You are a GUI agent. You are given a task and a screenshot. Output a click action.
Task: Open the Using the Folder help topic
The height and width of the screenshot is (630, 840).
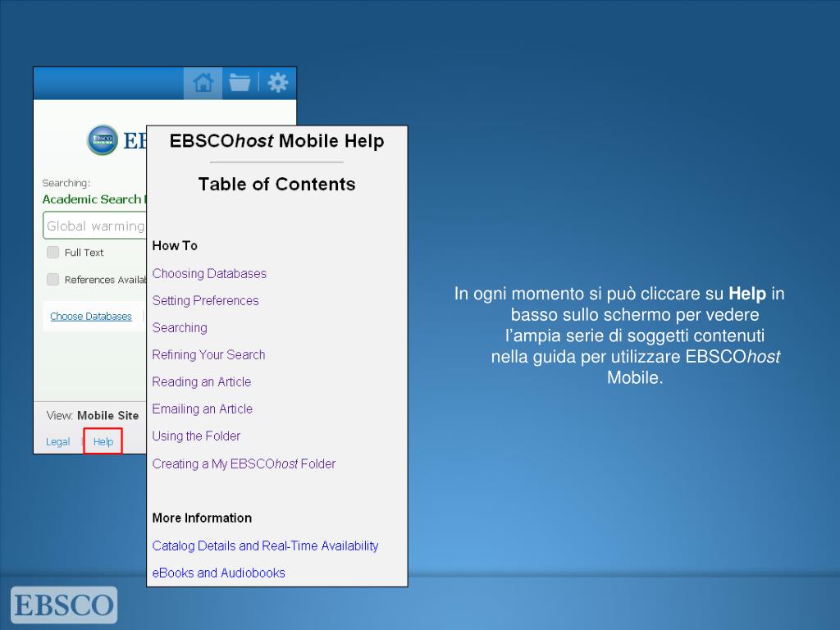point(196,436)
